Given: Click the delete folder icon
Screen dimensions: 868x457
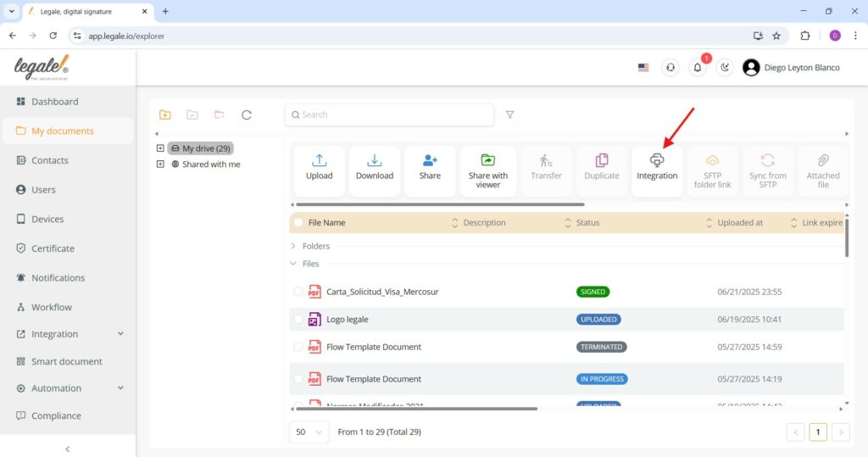Looking at the screenshot, I should (220, 114).
